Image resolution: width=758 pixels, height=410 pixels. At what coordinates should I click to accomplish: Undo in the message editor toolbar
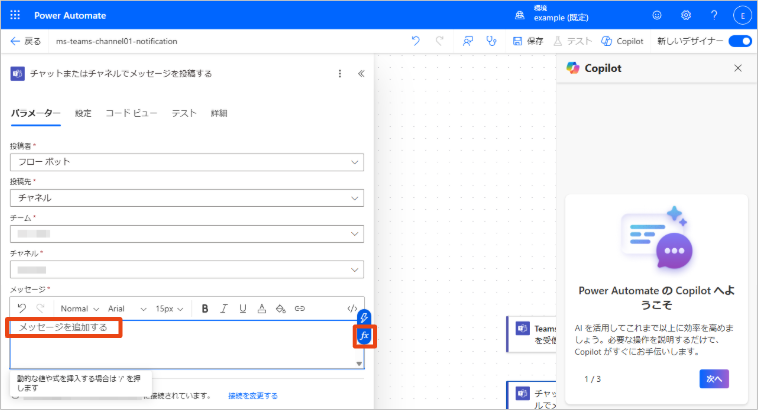pos(22,308)
